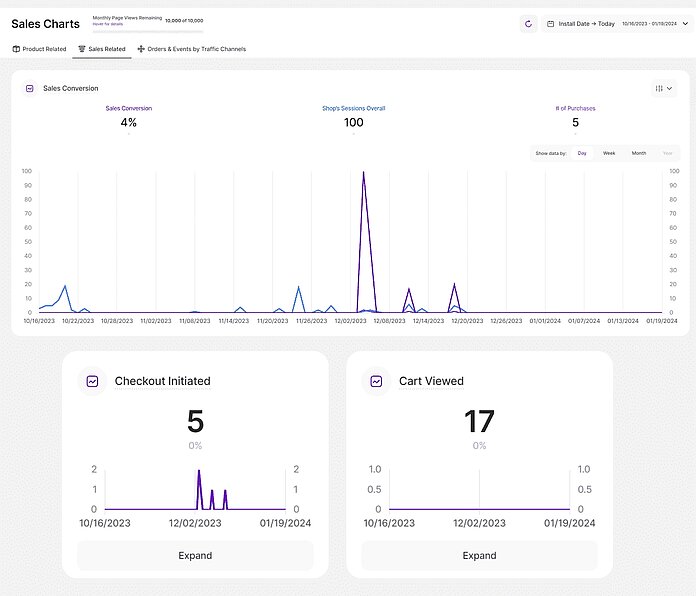Click the Cart Viewed chart icon
The width and height of the screenshot is (696, 596).
point(376,381)
